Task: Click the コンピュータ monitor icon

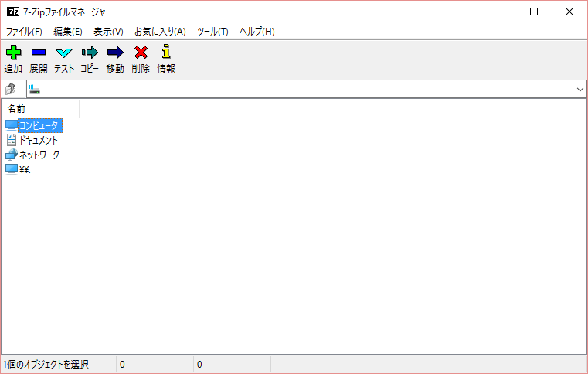Action: pos(12,125)
